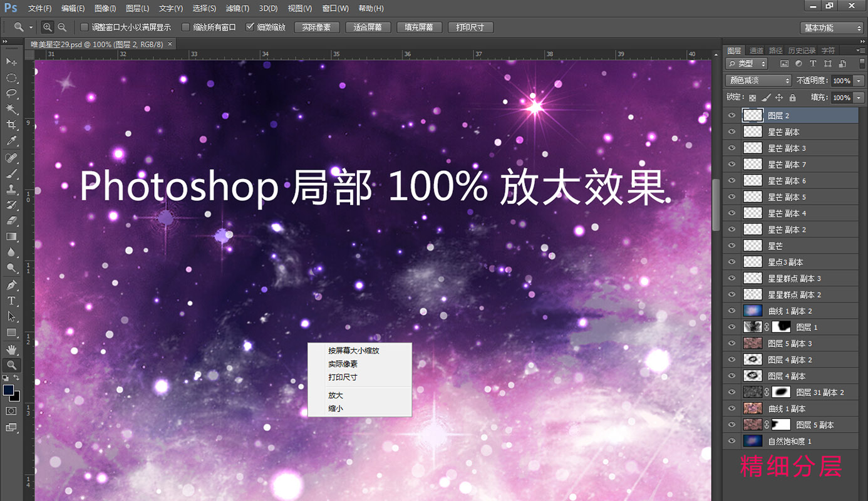This screenshot has height=501, width=868.
Task: Open the 基本功能 workspace dropdown
Action: coord(832,28)
